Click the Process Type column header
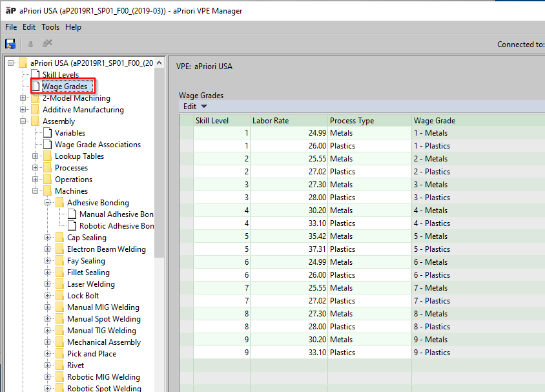Image resolution: width=545 pixels, height=392 pixels. 369,121
